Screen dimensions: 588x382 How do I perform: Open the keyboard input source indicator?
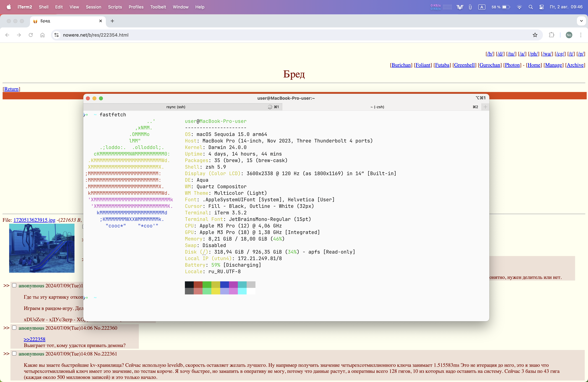pos(482,7)
